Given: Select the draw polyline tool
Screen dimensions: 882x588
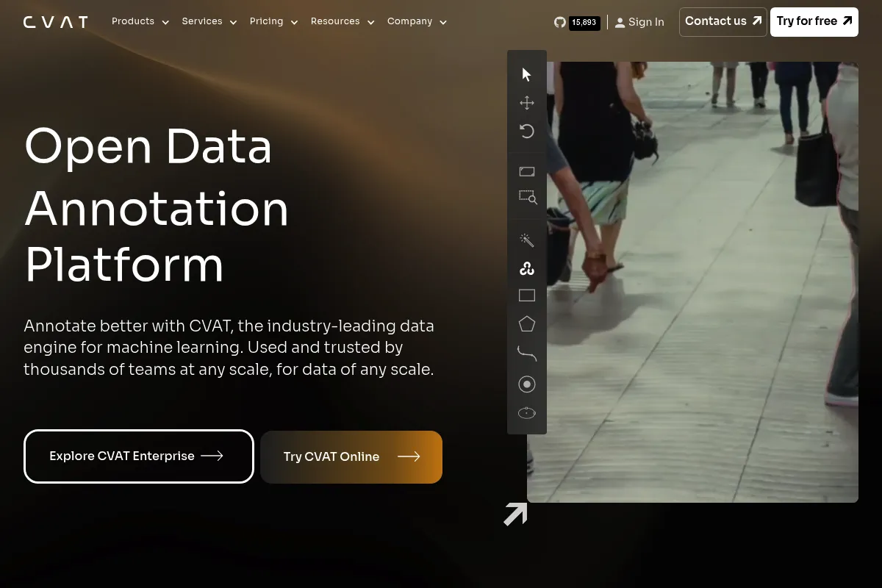Looking at the screenshot, I should point(527,354).
